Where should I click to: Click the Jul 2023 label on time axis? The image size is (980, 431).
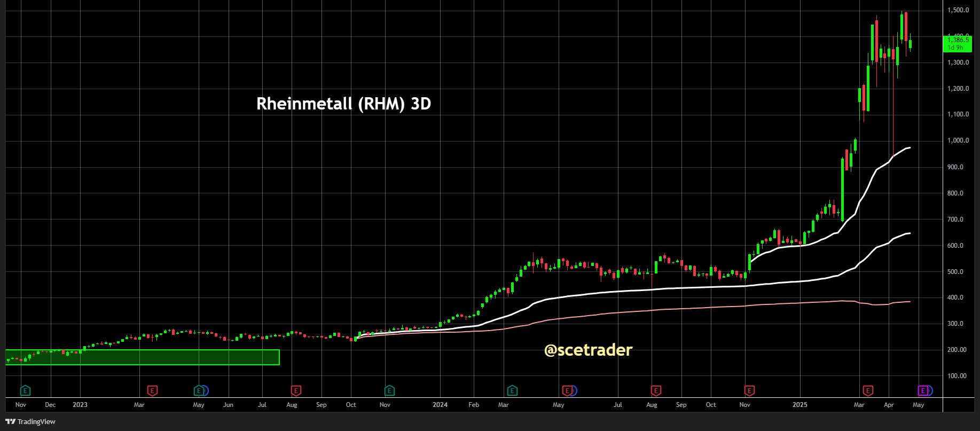[262, 405]
